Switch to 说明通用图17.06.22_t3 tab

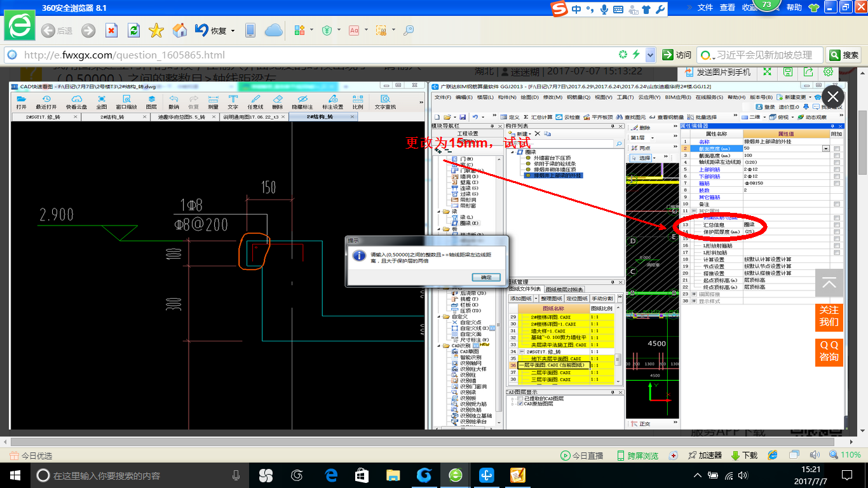click(x=255, y=117)
